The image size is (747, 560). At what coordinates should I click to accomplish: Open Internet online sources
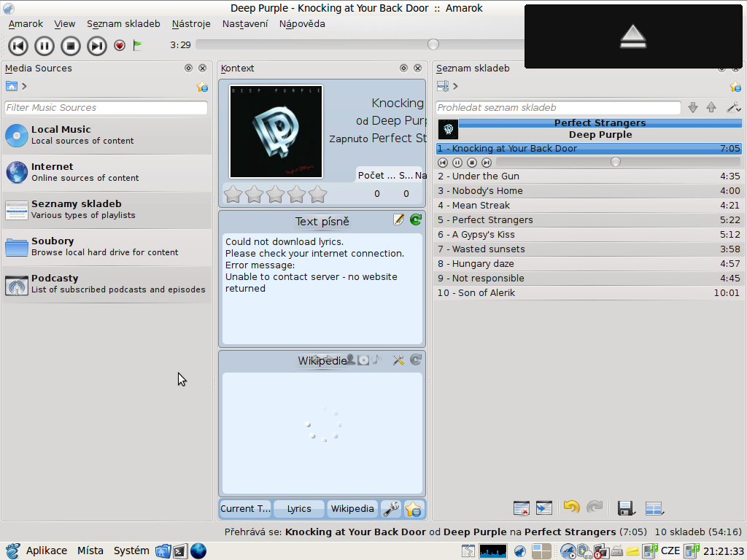pyautogui.click(x=107, y=172)
